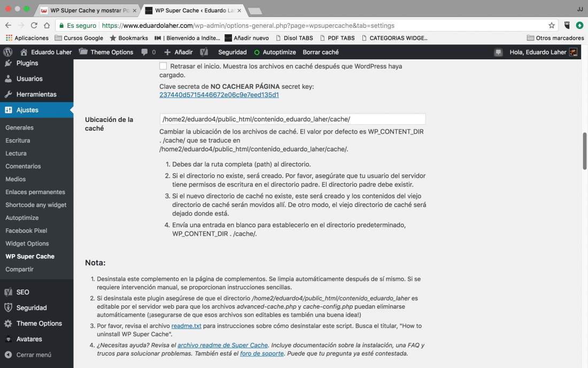Open Generales settings submenu item
588x368 pixels.
(19, 127)
